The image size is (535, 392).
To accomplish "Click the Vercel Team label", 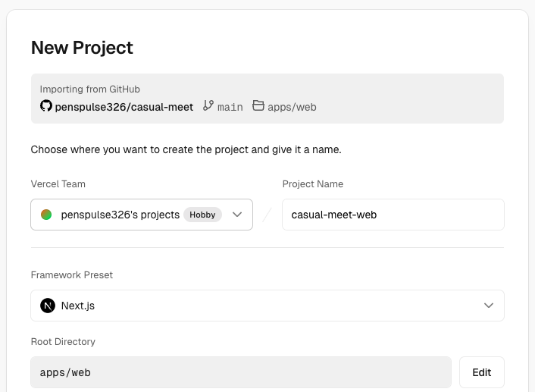I will pyautogui.click(x=58, y=183).
